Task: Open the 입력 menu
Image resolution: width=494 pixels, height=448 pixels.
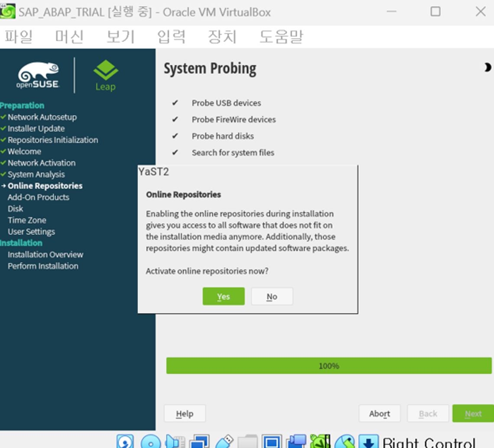Action: 171,36
